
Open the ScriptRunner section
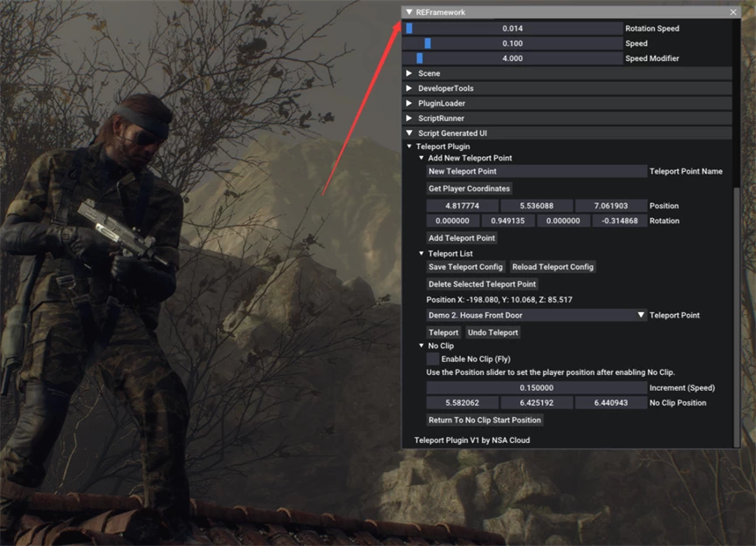409,119
